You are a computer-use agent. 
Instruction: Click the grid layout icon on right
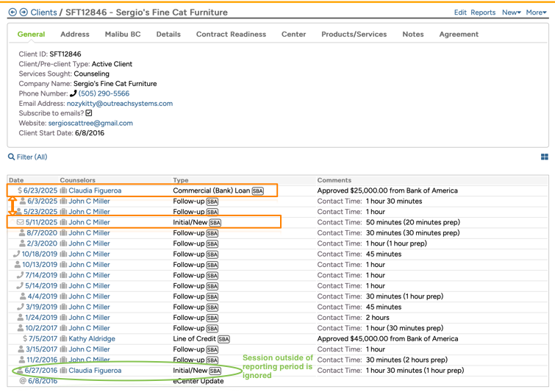(544, 157)
